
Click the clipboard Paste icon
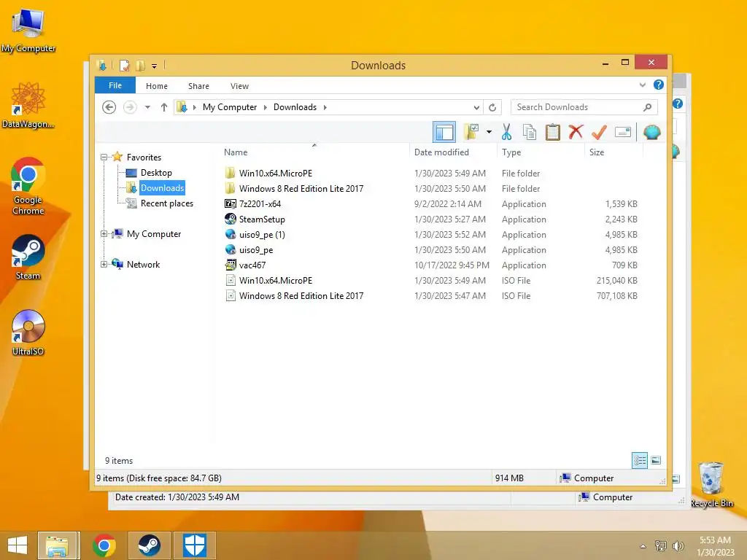coord(553,132)
